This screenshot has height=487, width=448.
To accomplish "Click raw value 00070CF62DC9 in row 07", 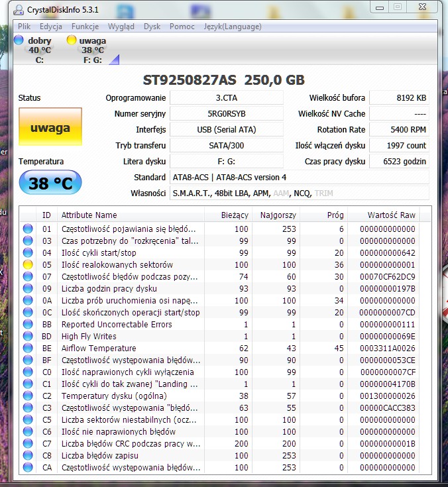I will (x=388, y=276).
